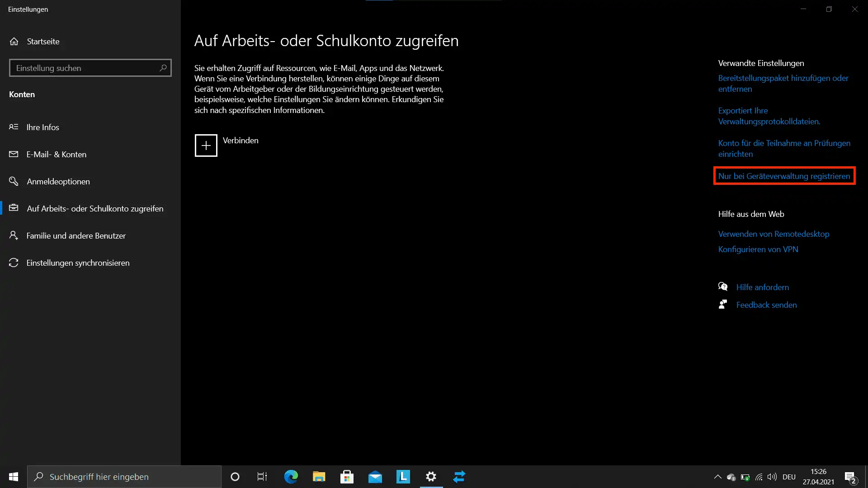Click the plus icon next to Verbinden
This screenshot has width=868, height=488.
(206, 145)
